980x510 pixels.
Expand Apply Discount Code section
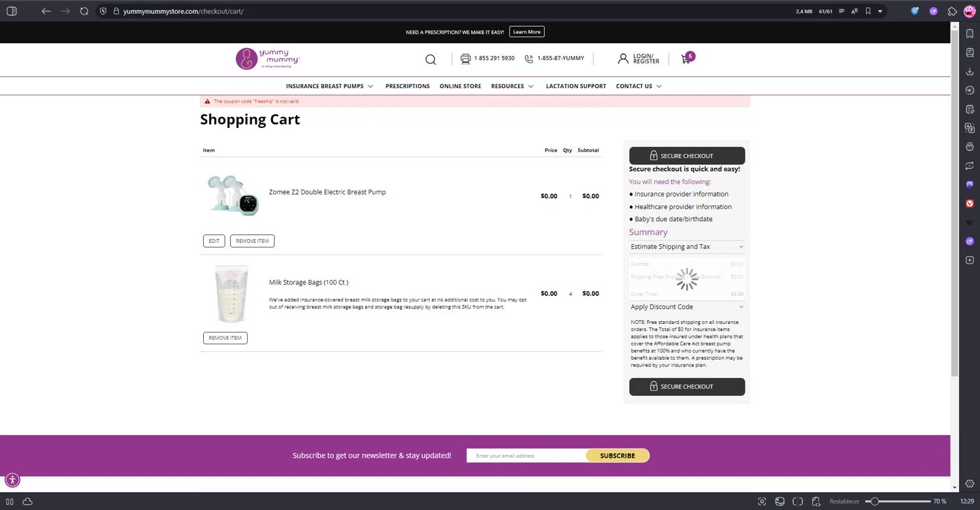(x=687, y=307)
